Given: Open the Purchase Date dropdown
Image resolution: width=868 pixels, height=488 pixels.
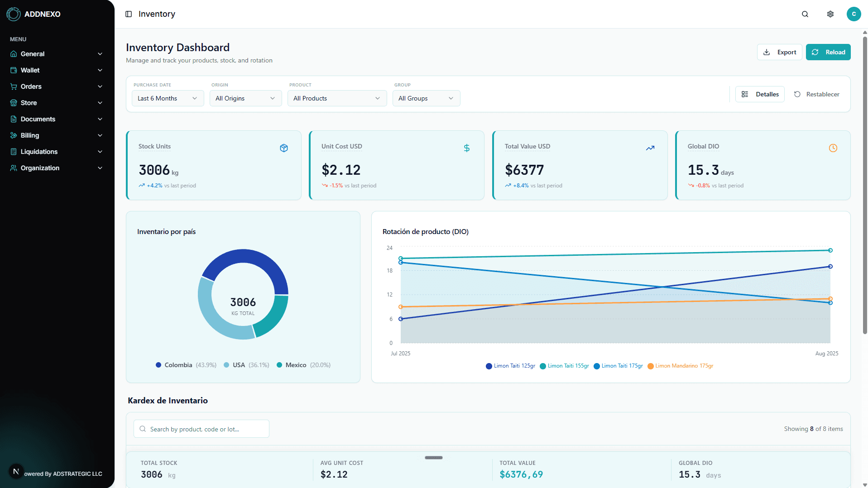Looking at the screenshot, I should pyautogui.click(x=168, y=98).
